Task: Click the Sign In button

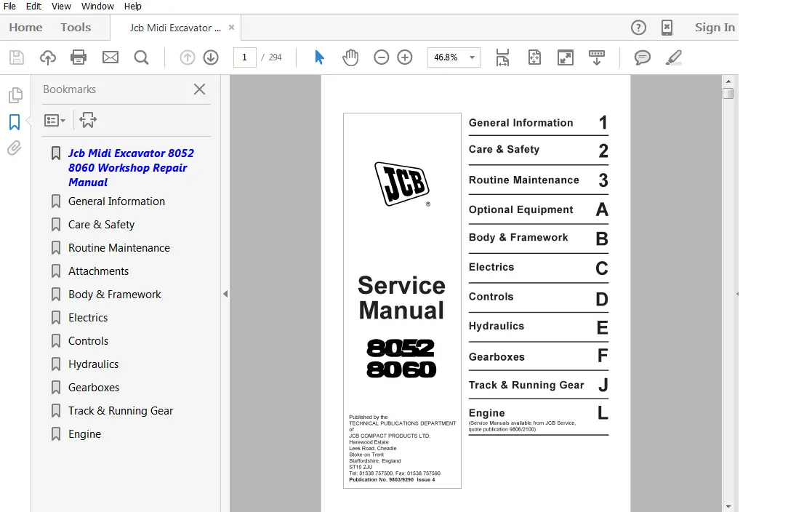Action: pyautogui.click(x=715, y=28)
